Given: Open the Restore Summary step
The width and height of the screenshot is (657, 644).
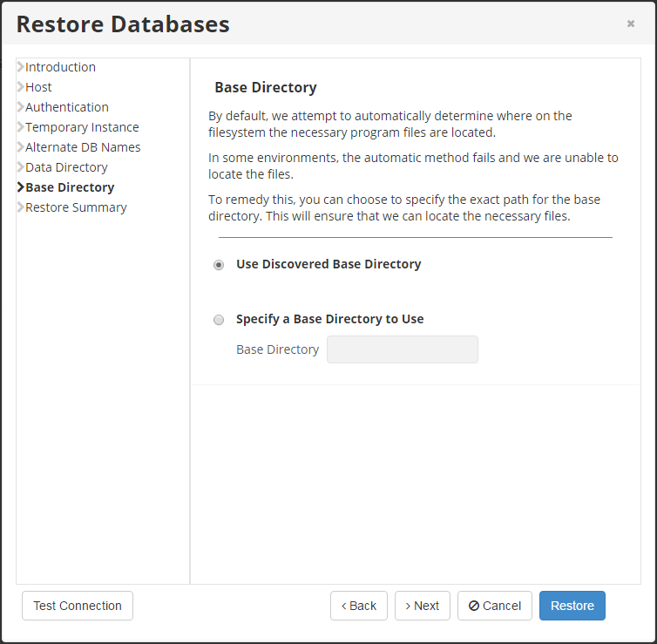Looking at the screenshot, I should point(76,207).
